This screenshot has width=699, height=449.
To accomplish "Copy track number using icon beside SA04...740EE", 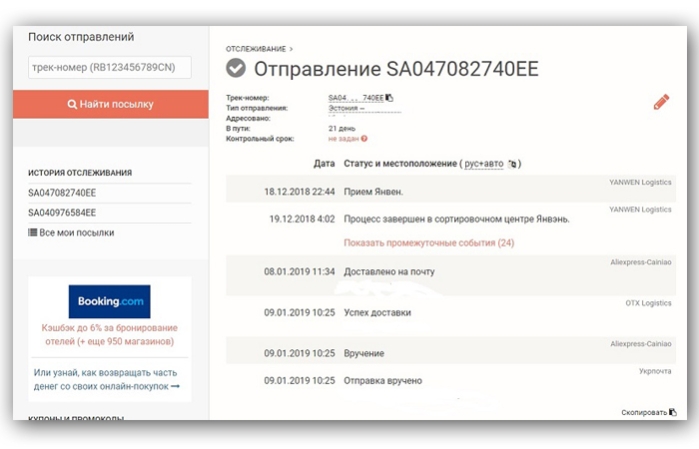I will pyautogui.click(x=389, y=98).
